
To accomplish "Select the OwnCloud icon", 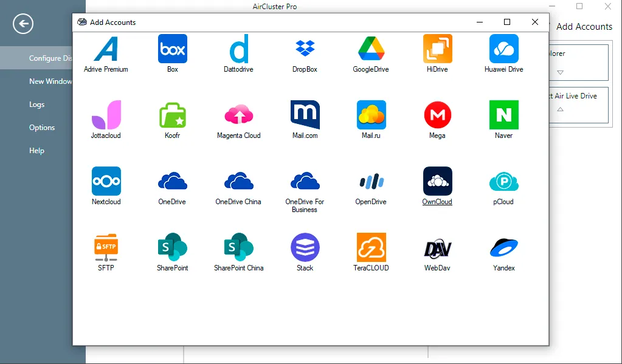I will click(x=438, y=181).
